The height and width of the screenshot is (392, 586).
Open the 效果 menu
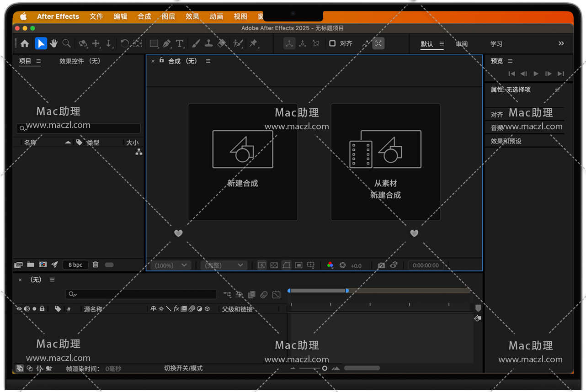click(192, 16)
